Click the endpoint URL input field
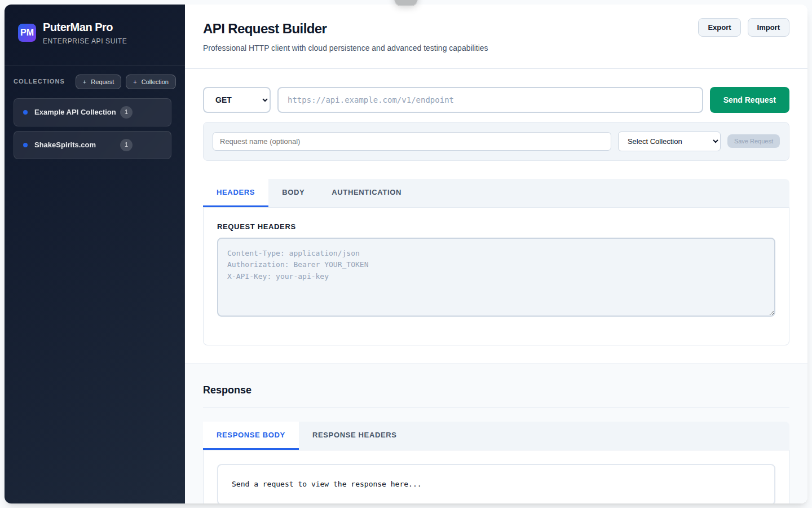 (x=490, y=100)
